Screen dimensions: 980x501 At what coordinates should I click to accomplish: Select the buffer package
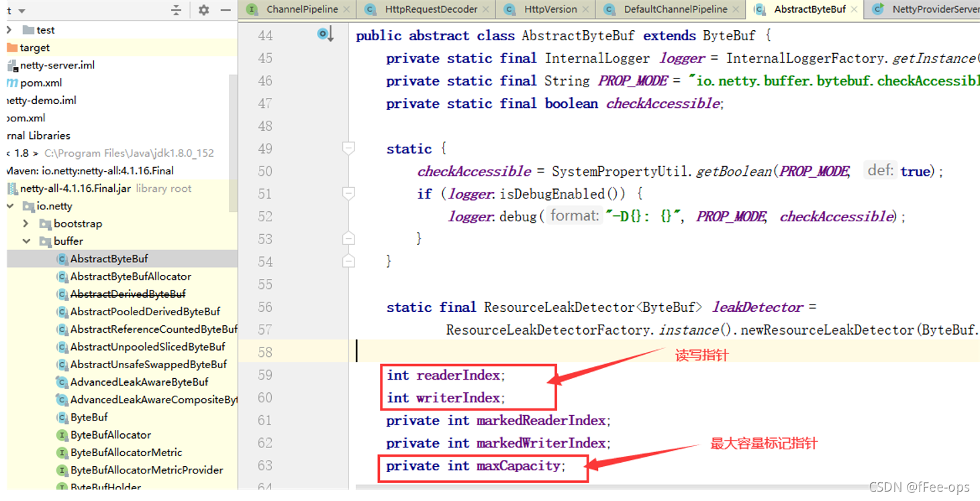(x=68, y=241)
